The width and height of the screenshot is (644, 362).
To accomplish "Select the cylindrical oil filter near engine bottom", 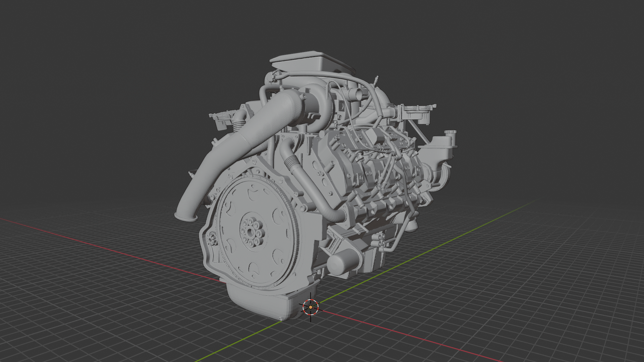I will [x=343, y=262].
